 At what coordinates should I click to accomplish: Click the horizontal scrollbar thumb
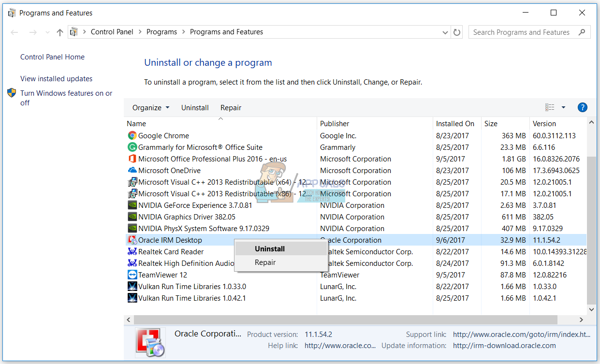click(x=346, y=320)
